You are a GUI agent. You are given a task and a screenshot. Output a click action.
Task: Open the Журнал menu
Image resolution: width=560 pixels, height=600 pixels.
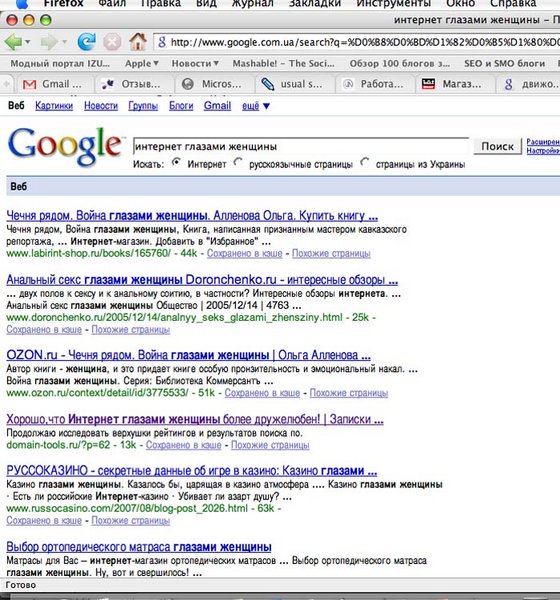click(253, 4)
